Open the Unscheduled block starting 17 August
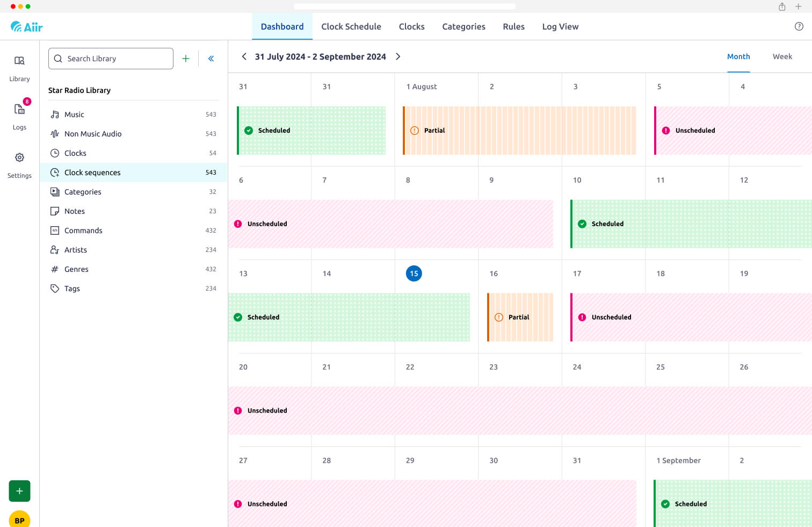This screenshot has height=527, width=812. tap(691, 317)
